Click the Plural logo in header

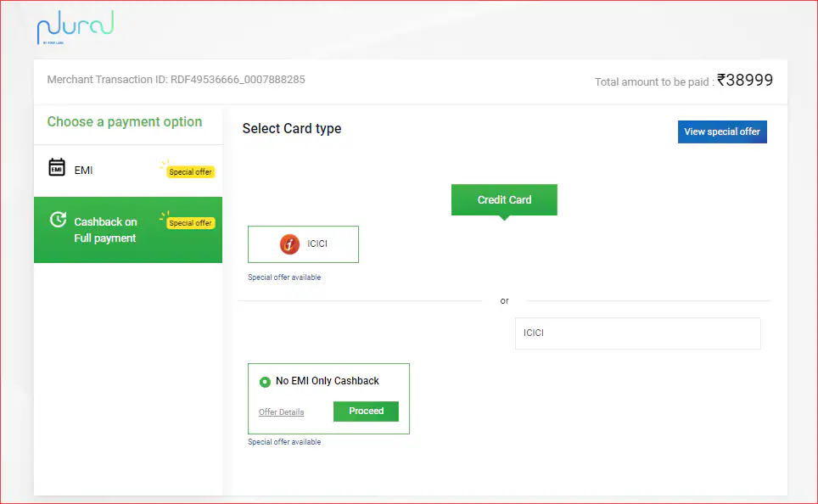[75, 27]
